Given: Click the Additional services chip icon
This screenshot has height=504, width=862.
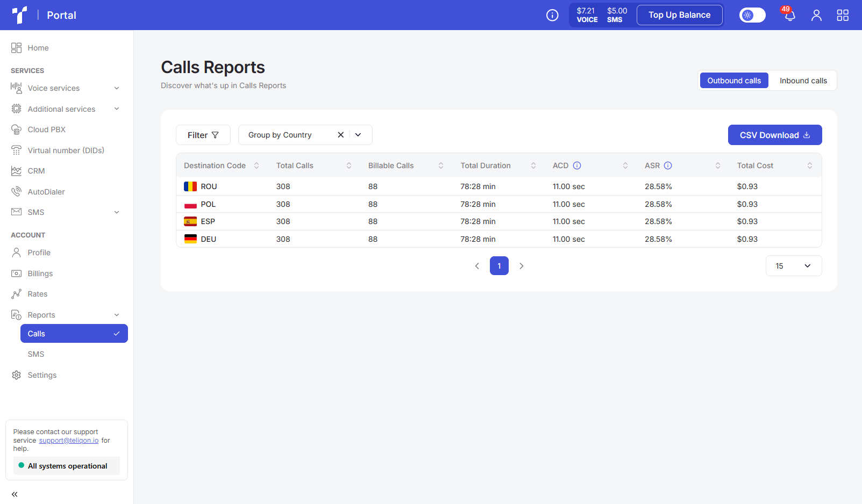Looking at the screenshot, I should coord(17,109).
